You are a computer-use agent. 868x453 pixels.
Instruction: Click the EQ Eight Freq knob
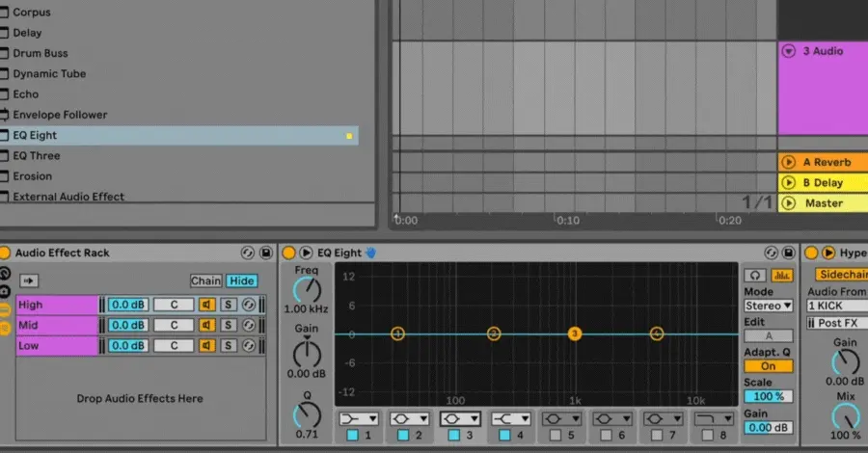point(307,290)
